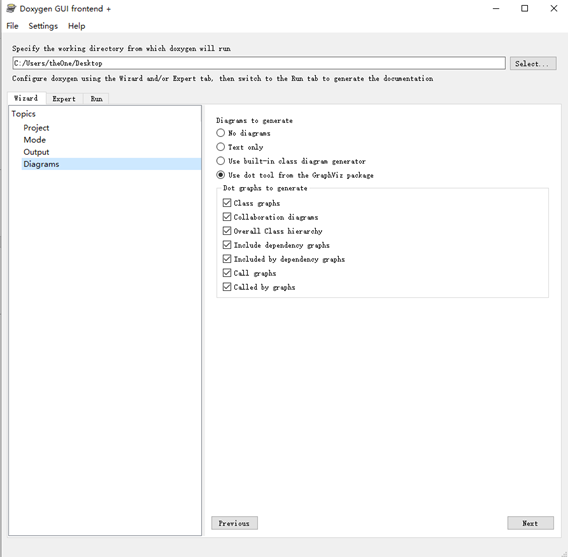The width and height of the screenshot is (568, 557).
Task: Select the Mode topic
Action: tap(34, 140)
